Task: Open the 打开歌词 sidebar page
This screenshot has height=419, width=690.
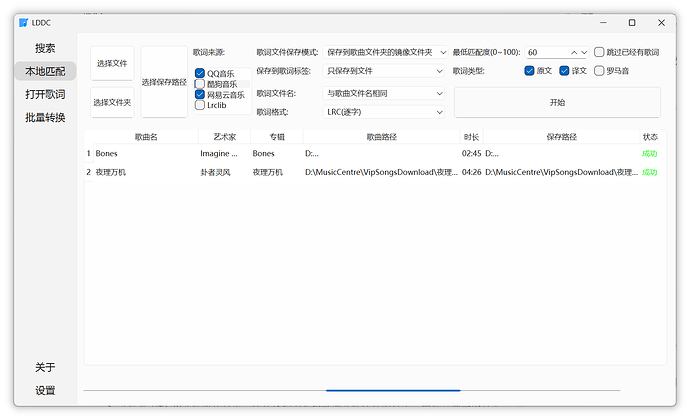Action: click(45, 94)
